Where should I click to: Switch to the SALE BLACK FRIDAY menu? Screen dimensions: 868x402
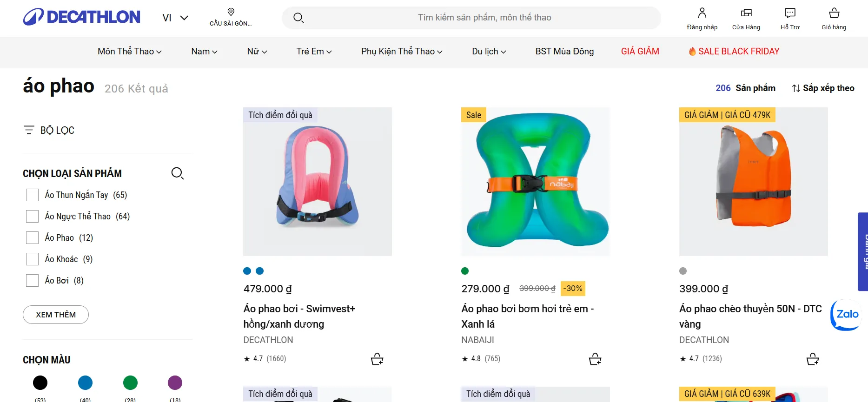point(734,51)
